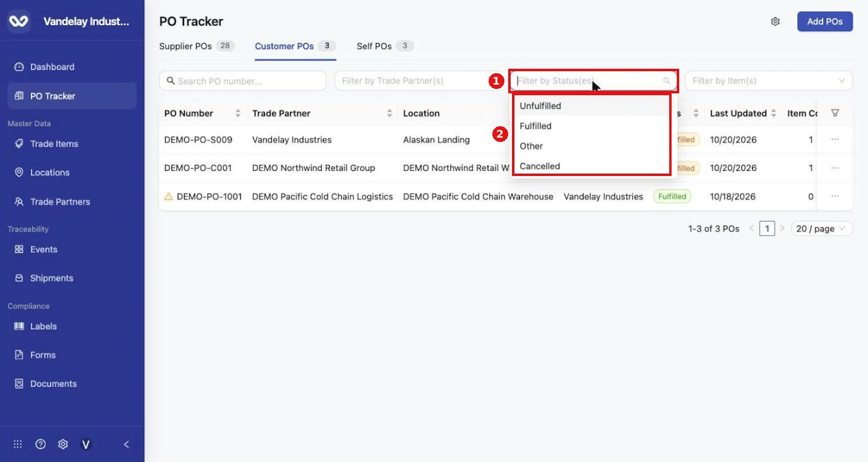Click the table column filter funnel icon
The image size is (868, 462).
[835, 113]
